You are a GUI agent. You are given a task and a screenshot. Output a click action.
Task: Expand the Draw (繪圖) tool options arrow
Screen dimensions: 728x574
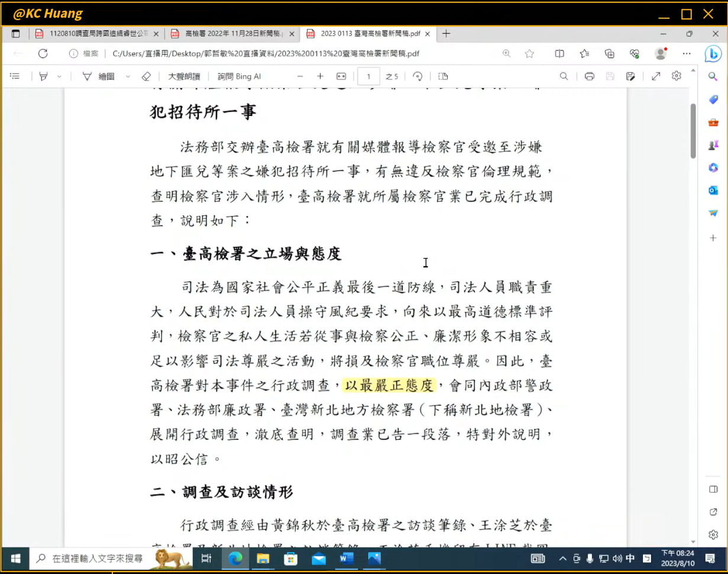point(128,76)
